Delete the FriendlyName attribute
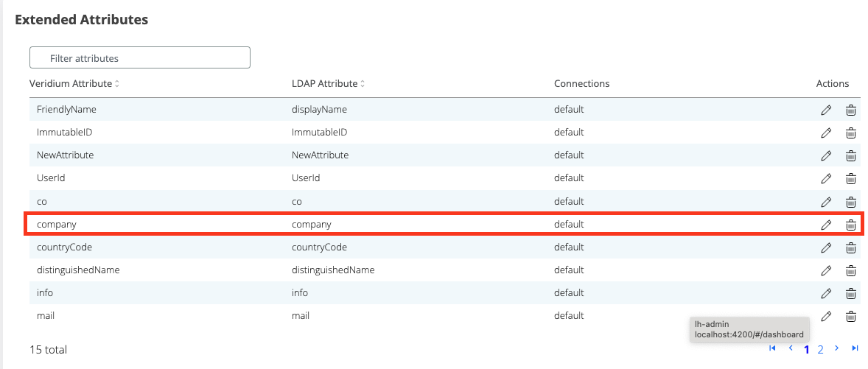 (x=850, y=110)
